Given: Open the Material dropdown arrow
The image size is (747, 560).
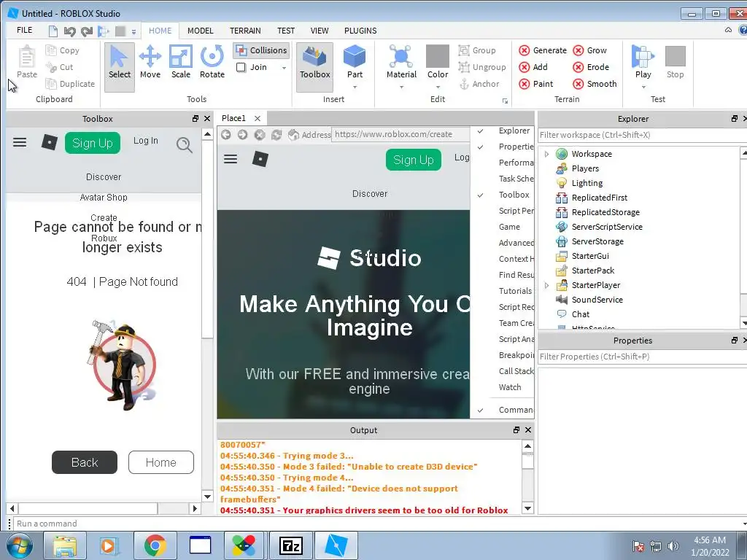Looking at the screenshot, I should click(401, 87).
